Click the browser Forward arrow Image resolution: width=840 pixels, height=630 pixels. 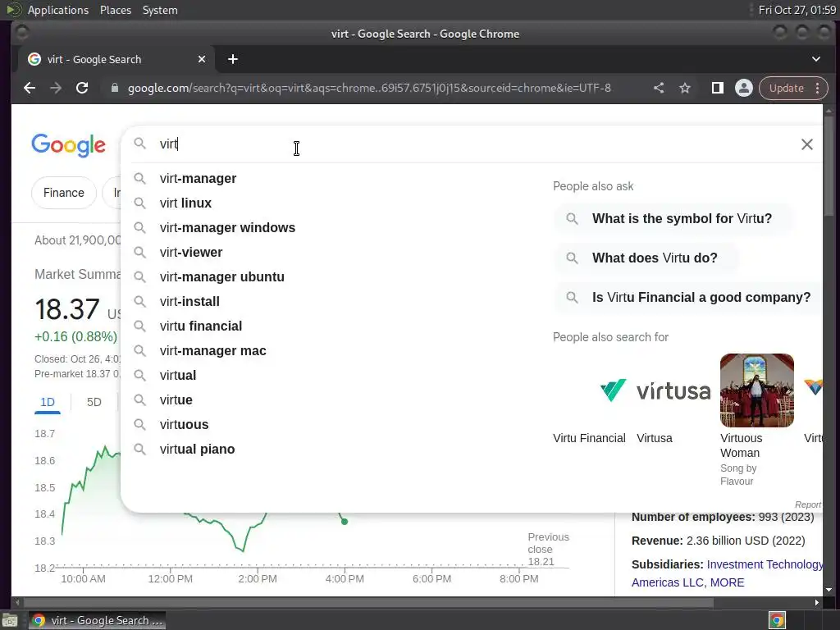point(56,88)
